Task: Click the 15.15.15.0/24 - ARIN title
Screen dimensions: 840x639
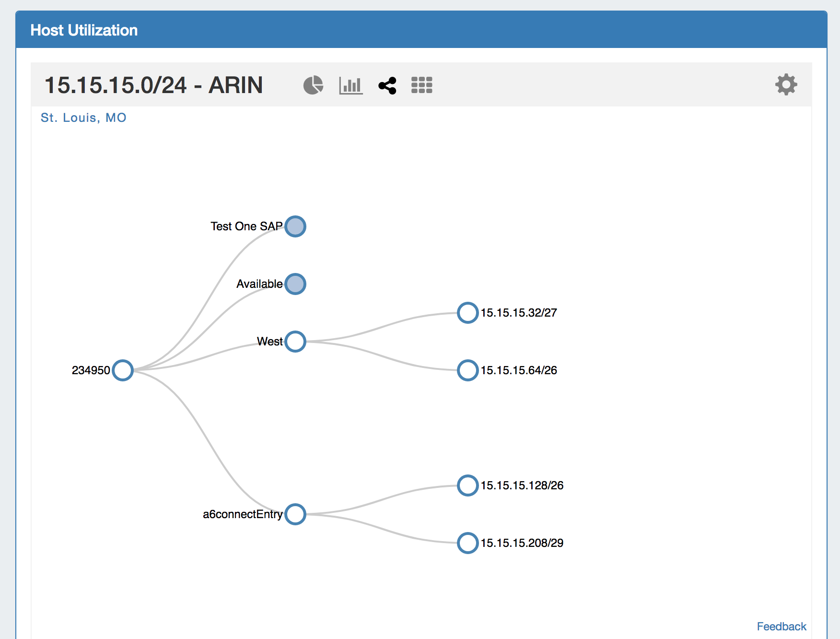Action: 153,85
